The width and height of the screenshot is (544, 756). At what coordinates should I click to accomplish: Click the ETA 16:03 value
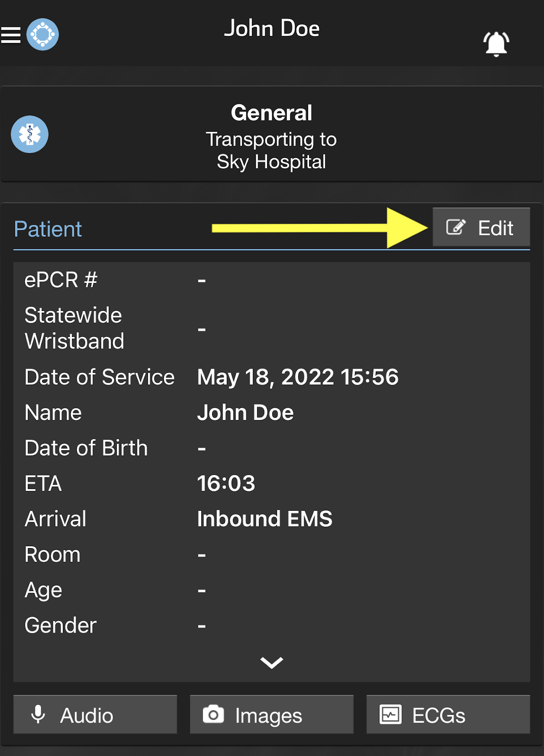click(226, 483)
